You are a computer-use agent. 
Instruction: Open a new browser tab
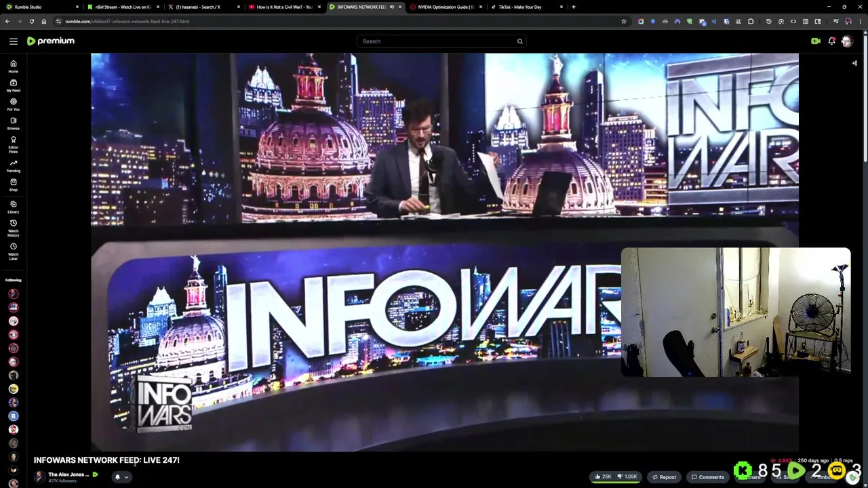pos(574,7)
